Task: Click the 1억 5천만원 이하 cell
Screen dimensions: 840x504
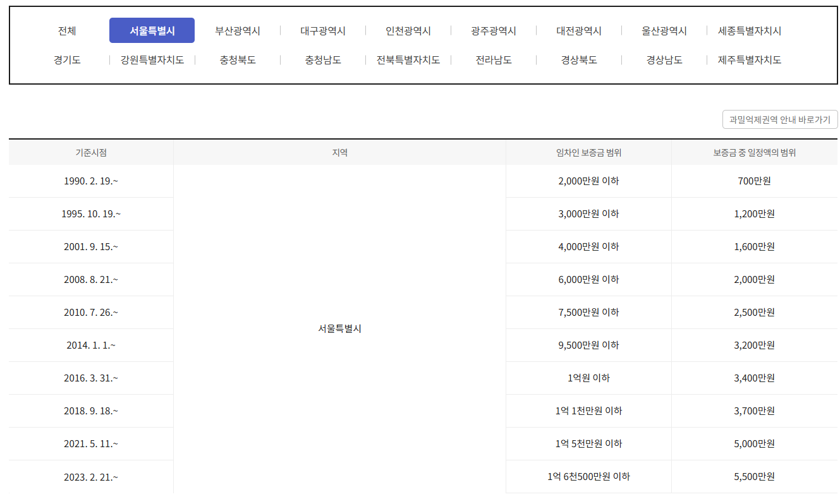Action: tap(588, 444)
